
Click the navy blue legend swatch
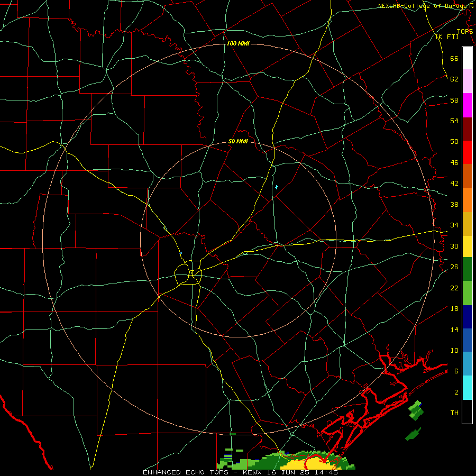pos(467,317)
